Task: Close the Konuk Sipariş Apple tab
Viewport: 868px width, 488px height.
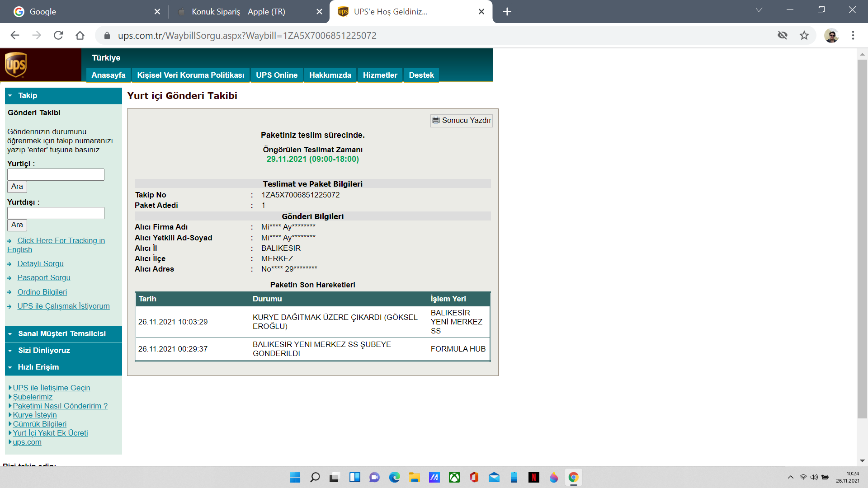Action: point(320,12)
